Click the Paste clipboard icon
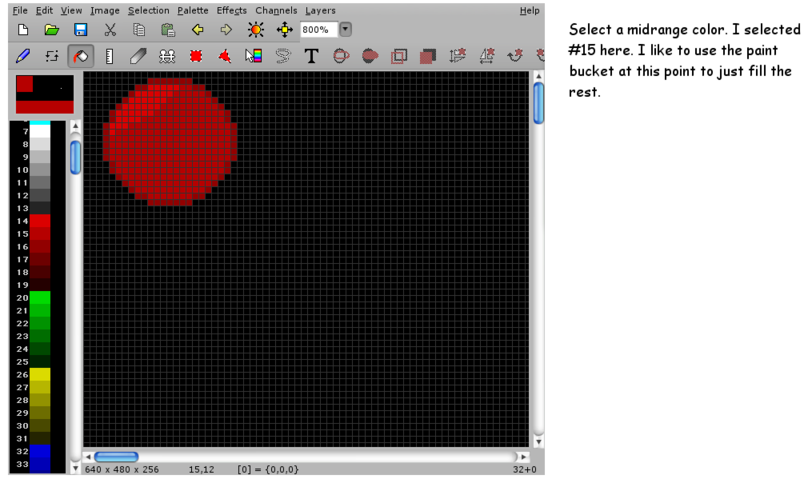The image size is (808, 479). (168, 30)
